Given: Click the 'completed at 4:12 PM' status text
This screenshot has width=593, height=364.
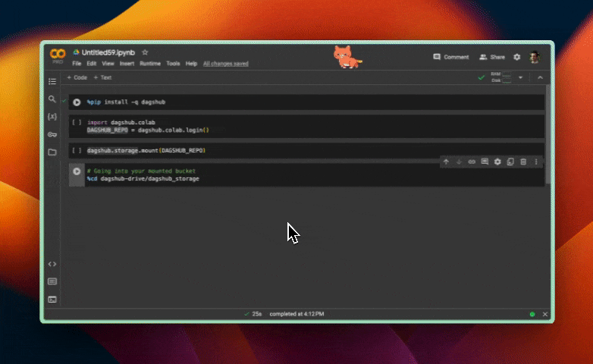Looking at the screenshot, I should tap(296, 314).
